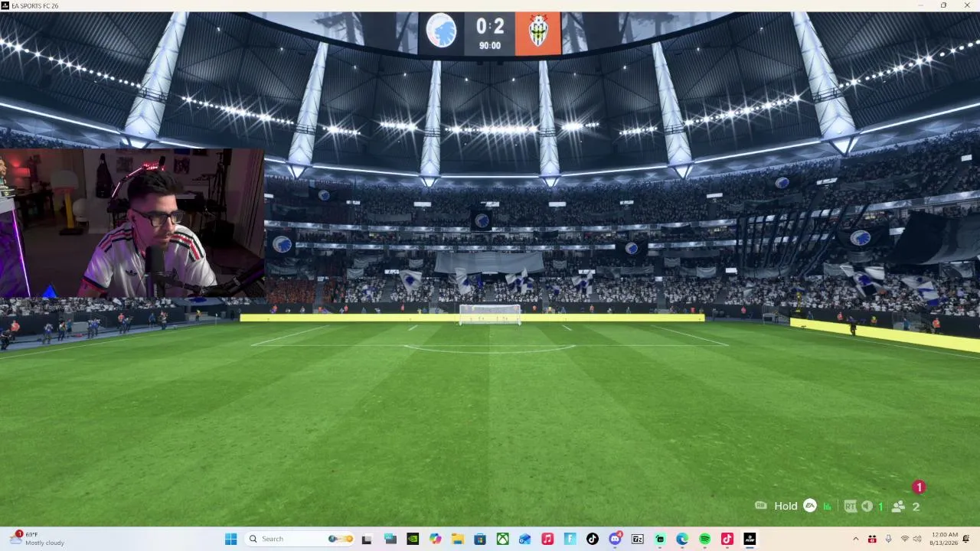Click the EA logo icon beside Hold
This screenshot has height=551, width=980.
coord(810,506)
